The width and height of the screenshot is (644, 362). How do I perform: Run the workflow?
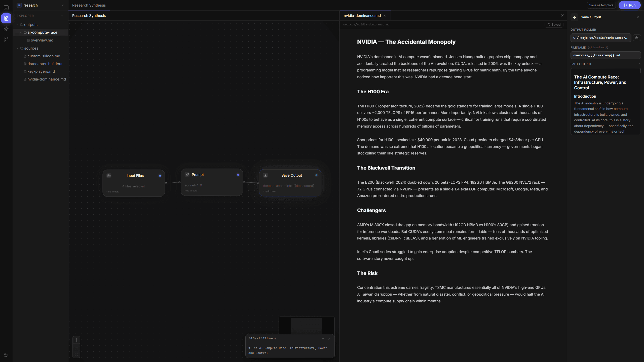click(629, 5)
